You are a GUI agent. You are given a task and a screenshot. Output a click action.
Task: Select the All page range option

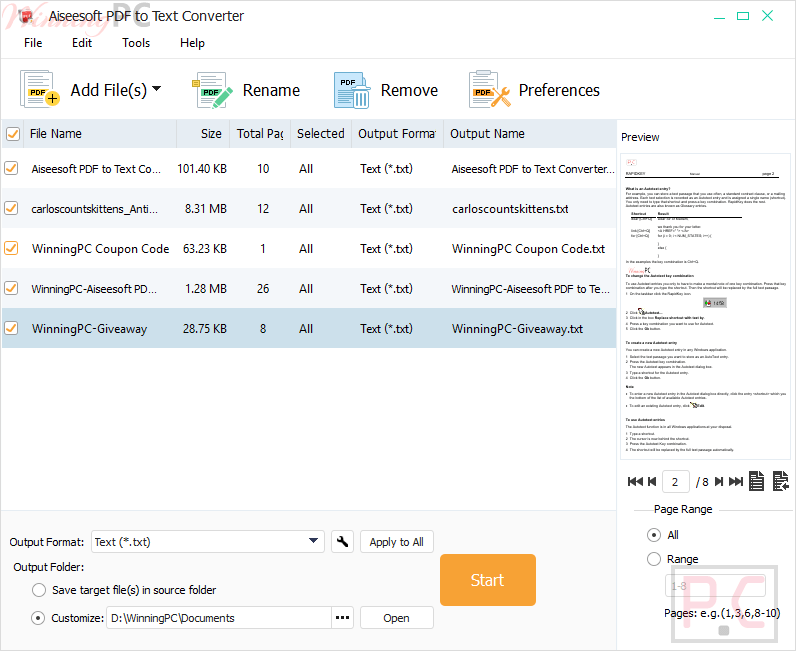coord(654,535)
